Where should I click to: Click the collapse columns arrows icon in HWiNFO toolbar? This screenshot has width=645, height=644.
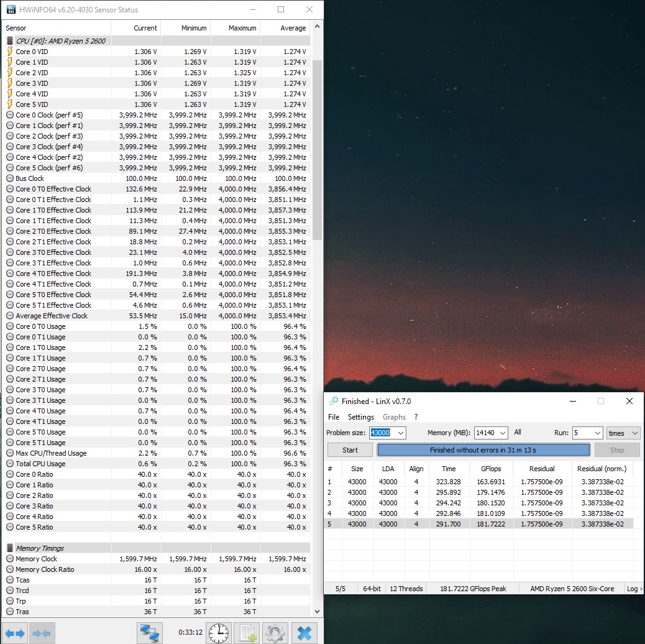pos(42,633)
